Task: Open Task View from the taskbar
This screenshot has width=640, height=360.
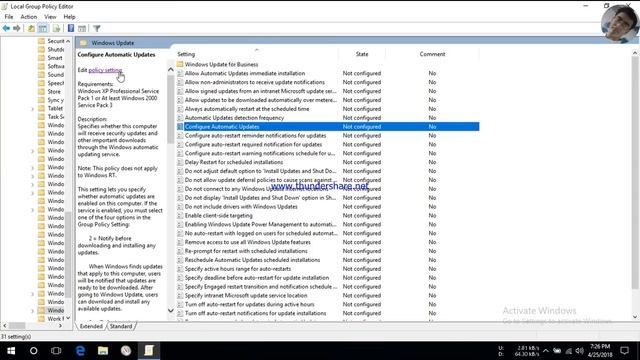Action: tap(56, 351)
